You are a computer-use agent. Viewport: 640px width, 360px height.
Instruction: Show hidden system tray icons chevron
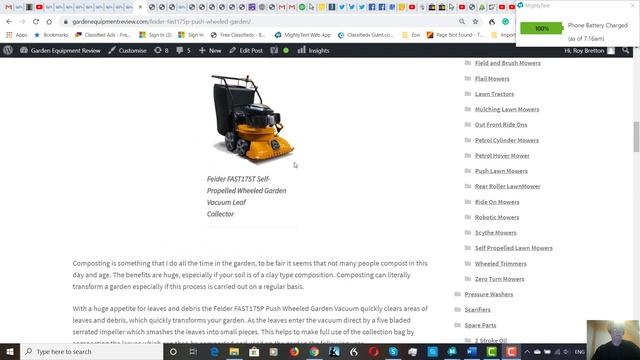coord(527,351)
